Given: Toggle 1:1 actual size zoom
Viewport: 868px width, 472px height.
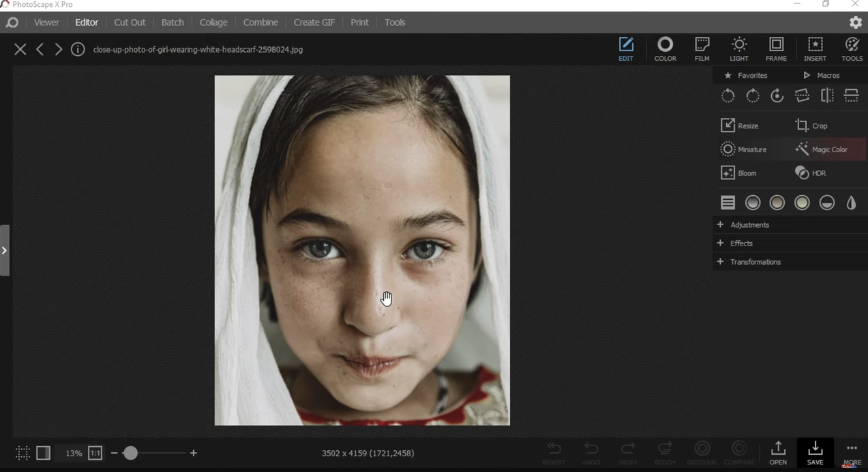Looking at the screenshot, I should point(95,453).
